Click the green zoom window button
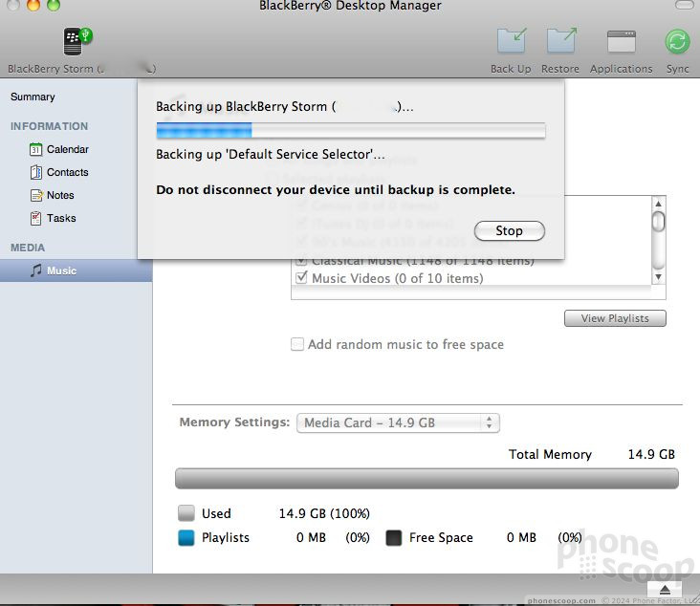The image size is (700, 606). pos(54,4)
